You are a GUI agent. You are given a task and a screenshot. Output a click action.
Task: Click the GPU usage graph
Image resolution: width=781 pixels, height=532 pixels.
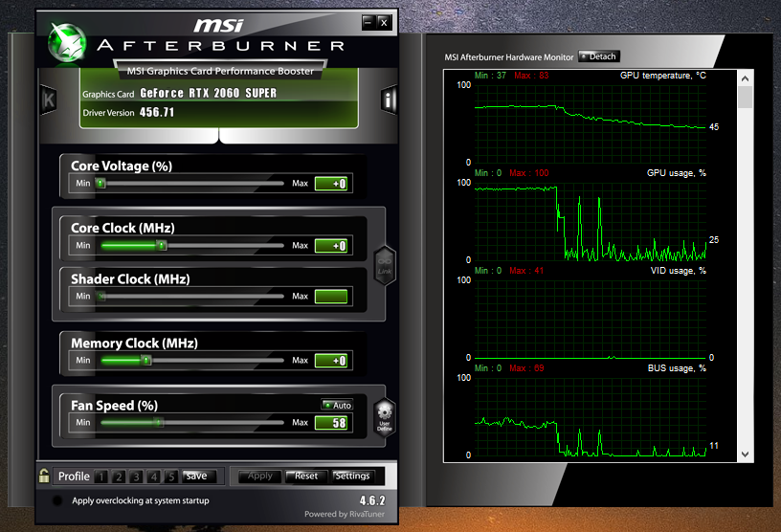591,221
